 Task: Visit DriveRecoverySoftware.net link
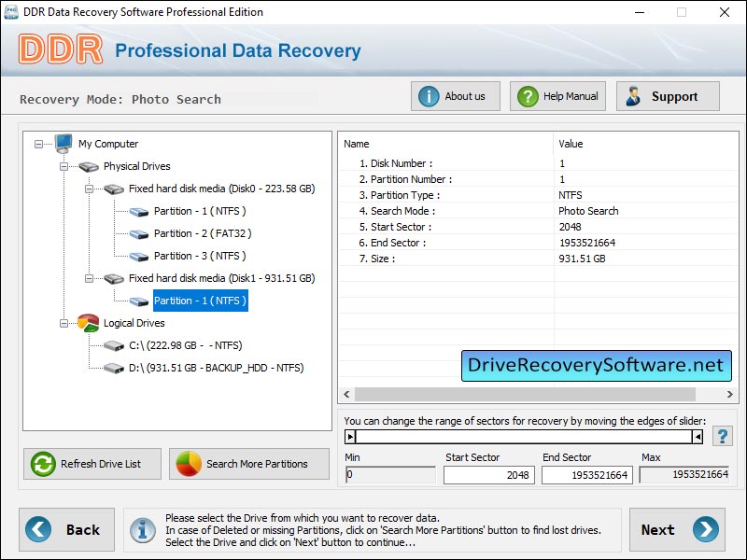[596, 366]
